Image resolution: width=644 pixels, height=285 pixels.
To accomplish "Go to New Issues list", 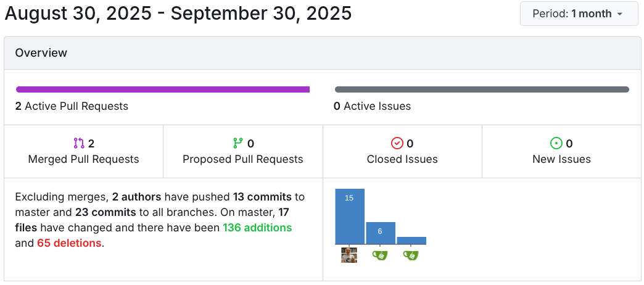I will tap(561, 159).
